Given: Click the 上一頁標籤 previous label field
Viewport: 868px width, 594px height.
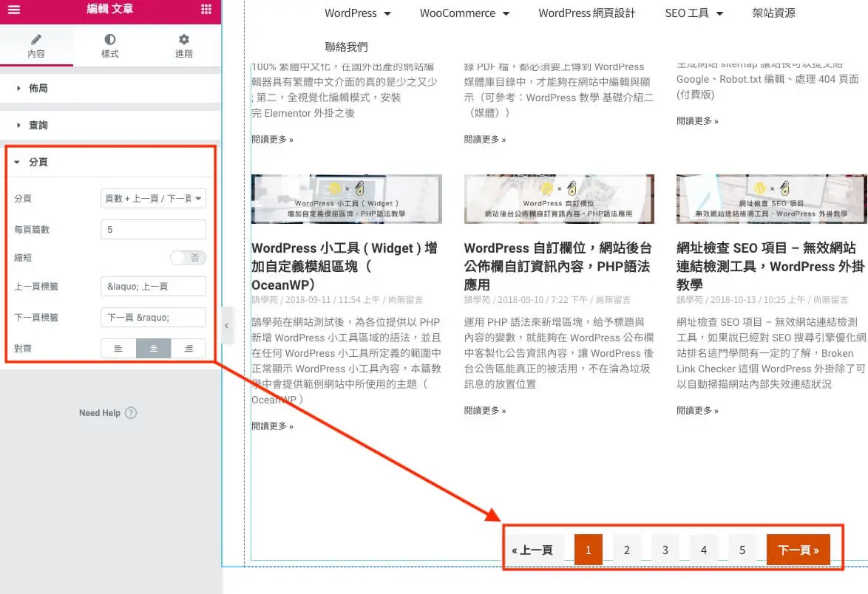Looking at the screenshot, I should [x=153, y=287].
